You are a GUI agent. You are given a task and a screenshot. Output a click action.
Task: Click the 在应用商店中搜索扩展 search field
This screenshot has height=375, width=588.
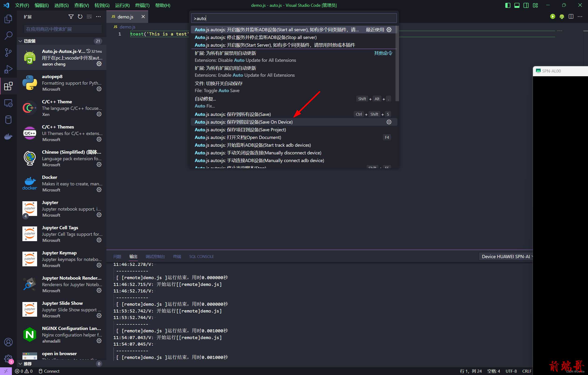(63, 29)
